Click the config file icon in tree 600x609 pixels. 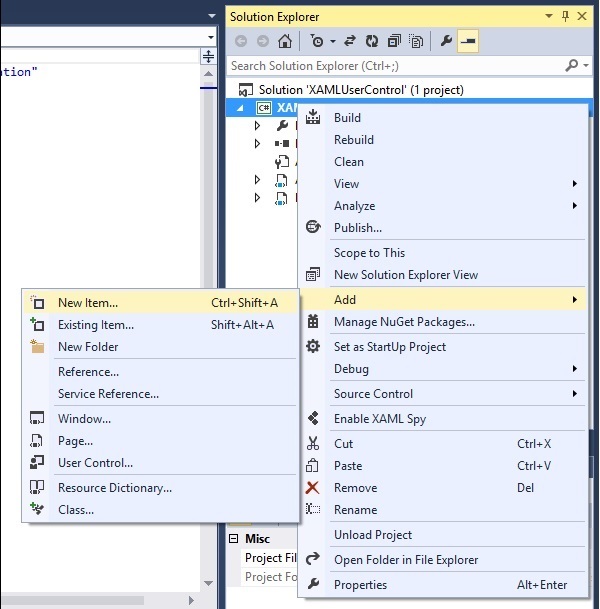pos(282,162)
